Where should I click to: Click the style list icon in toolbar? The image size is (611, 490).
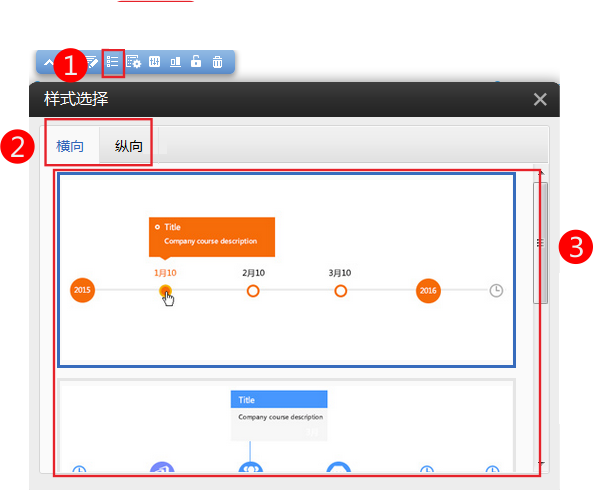[113, 62]
